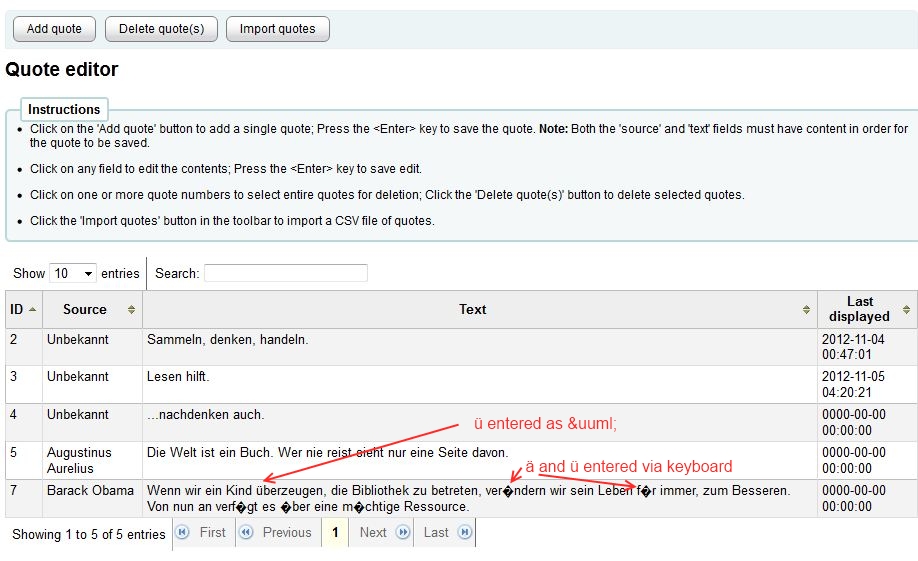Edit the source Augustinus Aurelius

coord(79,460)
